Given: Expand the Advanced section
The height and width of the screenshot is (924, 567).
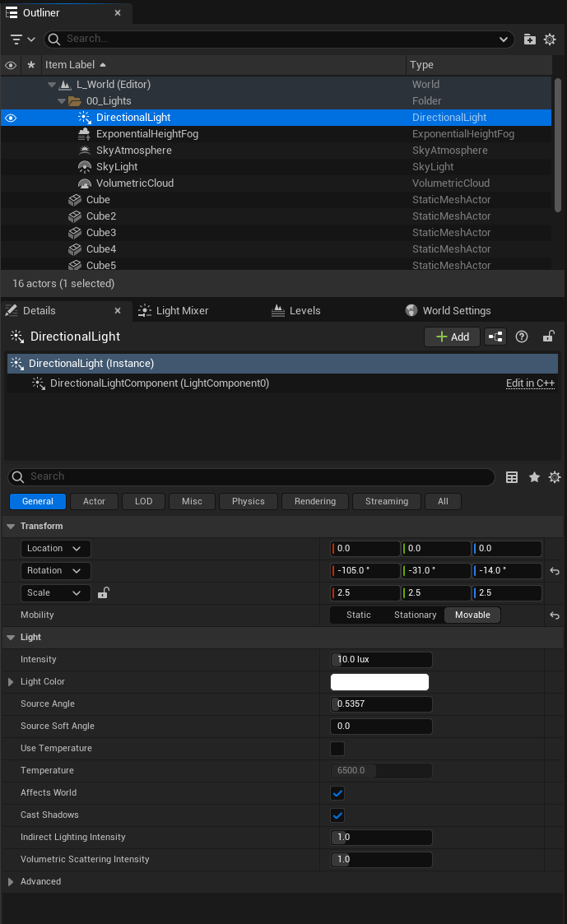Looking at the screenshot, I should 11,881.
